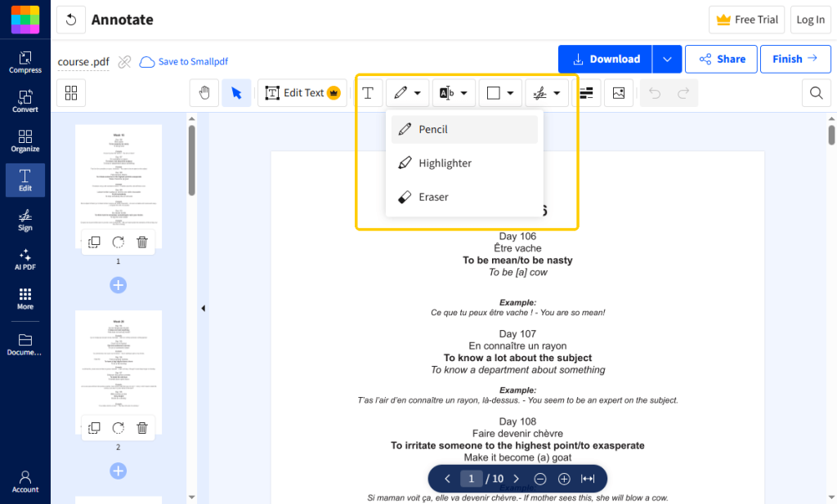Screen dimensions: 837x504
Task: Select the hand pan tool
Action: pos(204,93)
